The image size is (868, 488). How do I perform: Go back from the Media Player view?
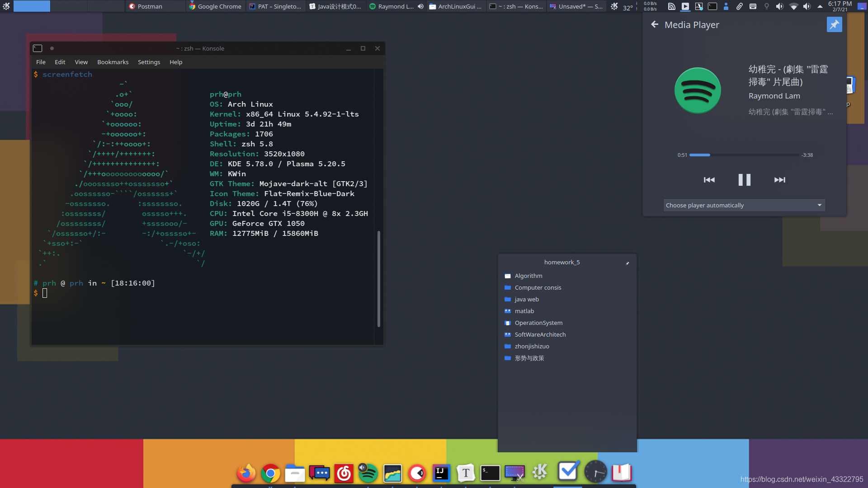654,24
